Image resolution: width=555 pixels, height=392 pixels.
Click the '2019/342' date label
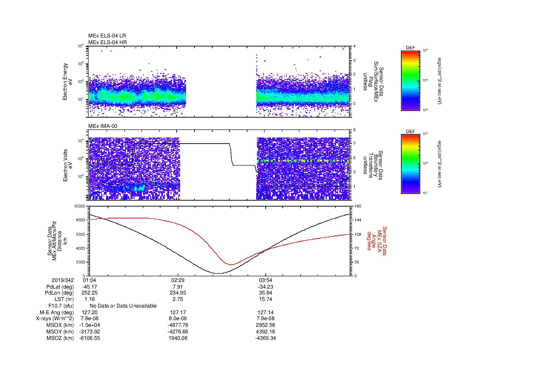click(63, 280)
